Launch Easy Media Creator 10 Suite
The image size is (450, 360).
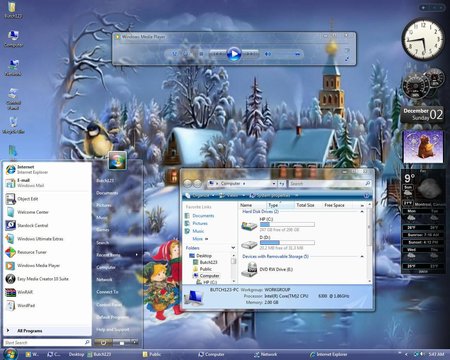(x=47, y=279)
